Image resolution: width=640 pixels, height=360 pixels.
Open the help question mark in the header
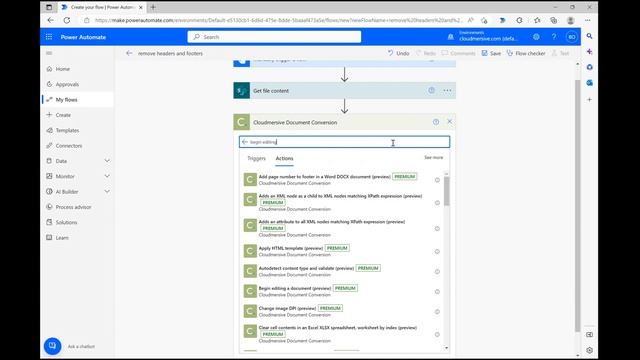tap(554, 37)
